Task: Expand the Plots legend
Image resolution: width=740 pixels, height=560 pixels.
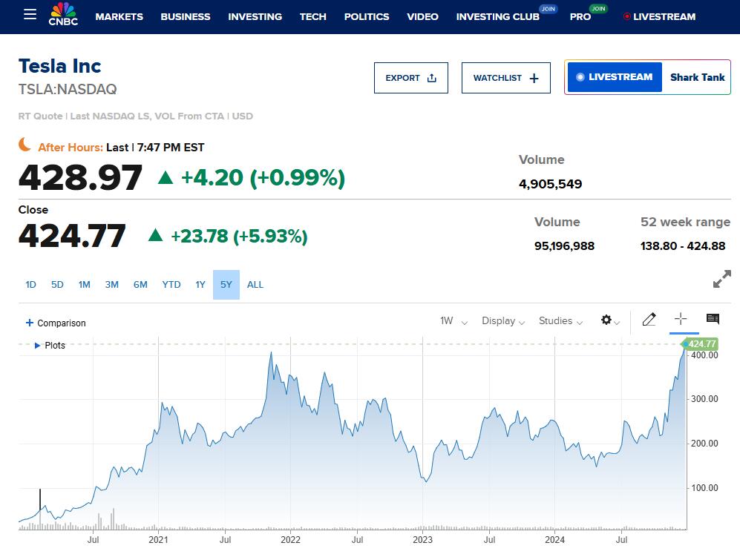Action: [x=50, y=346]
